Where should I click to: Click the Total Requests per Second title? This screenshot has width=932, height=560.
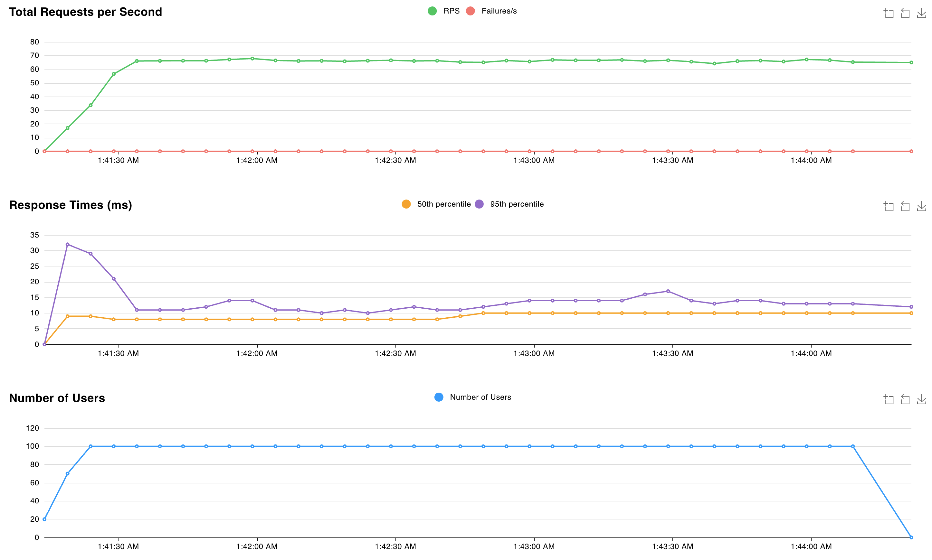point(85,12)
